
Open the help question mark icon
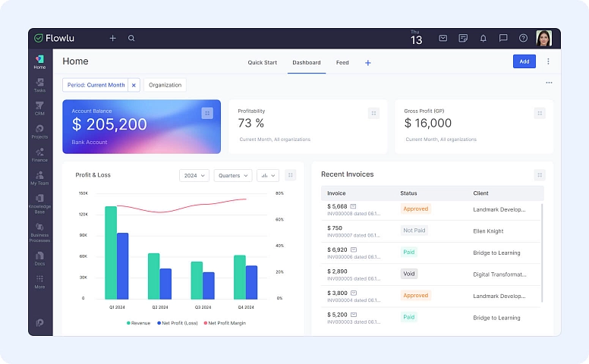tap(523, 38)
